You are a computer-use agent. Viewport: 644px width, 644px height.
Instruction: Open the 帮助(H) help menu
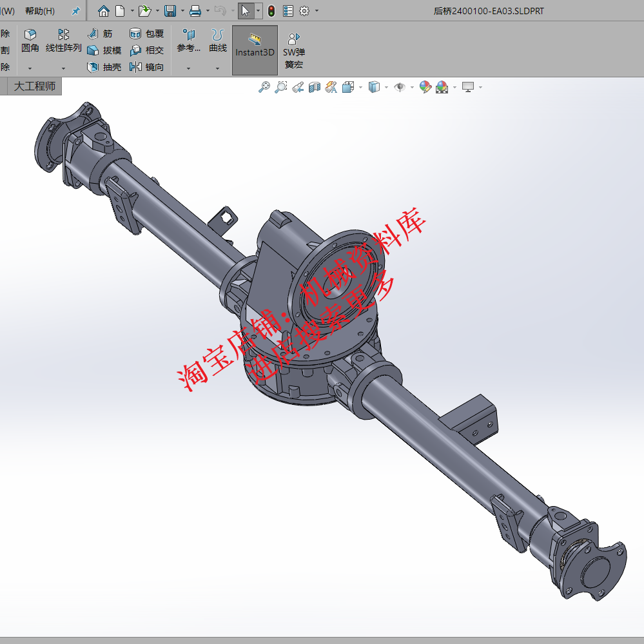pos(39,10)
